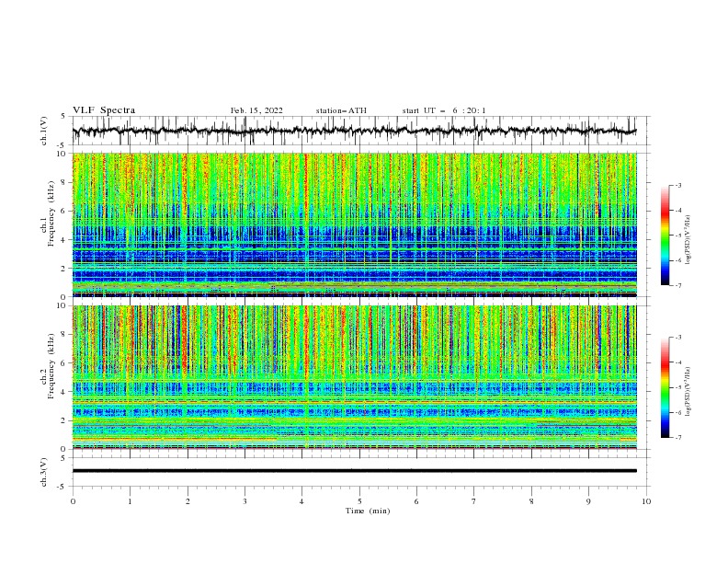Screen dimensions: 728x563
Task: Click time axis tick label "2"
Action: click(188, 501)
